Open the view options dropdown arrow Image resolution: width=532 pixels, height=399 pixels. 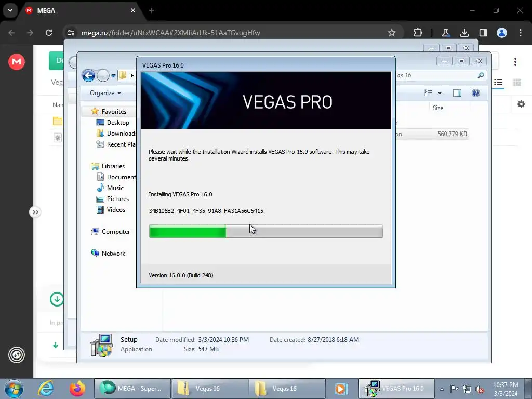coord(440,93)
